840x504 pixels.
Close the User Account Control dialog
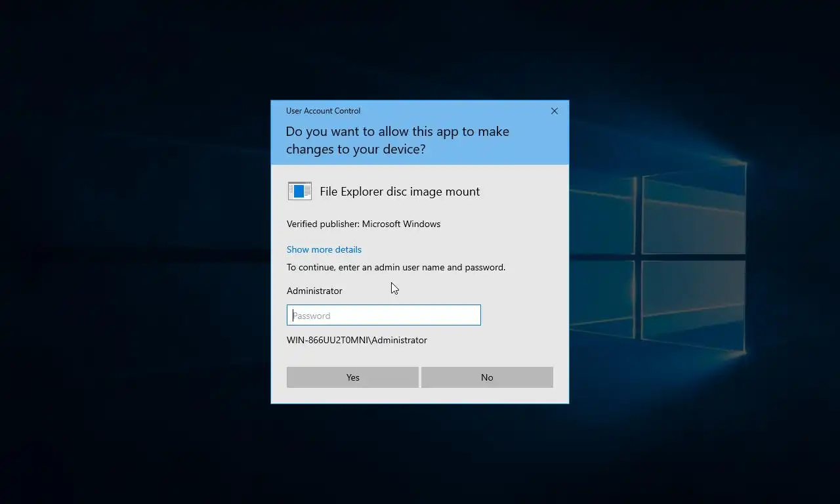(555, 111)
